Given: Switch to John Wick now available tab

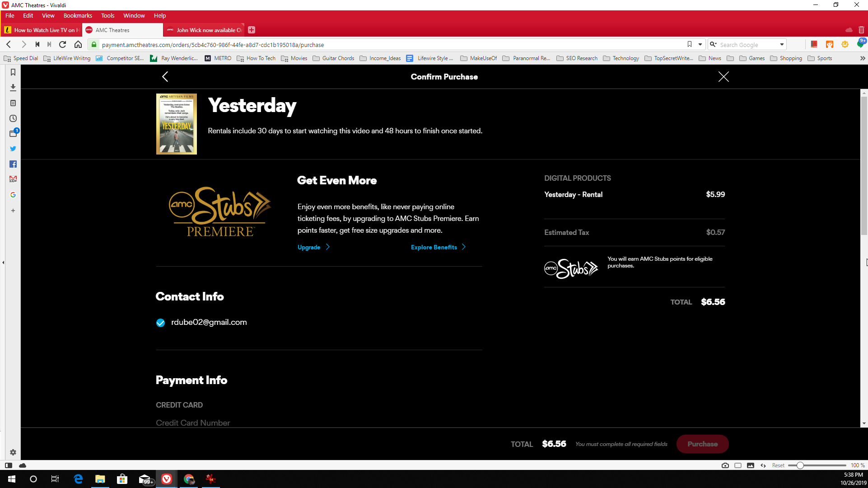Looking at the screenshot, I should [x=204, y=30].
